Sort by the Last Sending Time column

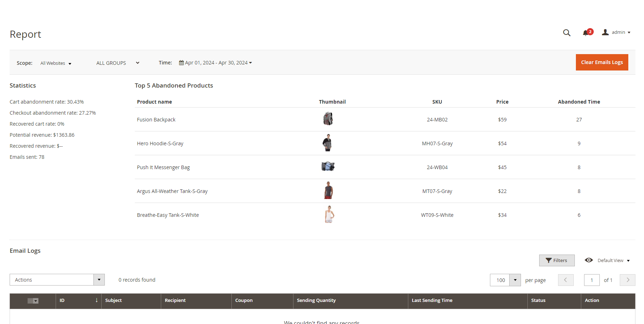tap(432, 301)
